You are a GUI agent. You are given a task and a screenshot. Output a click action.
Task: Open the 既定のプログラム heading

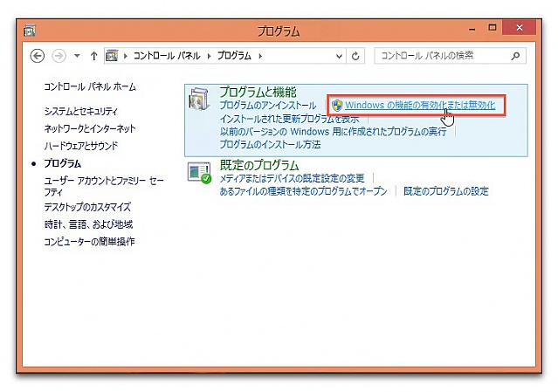[x=259, y=165]
